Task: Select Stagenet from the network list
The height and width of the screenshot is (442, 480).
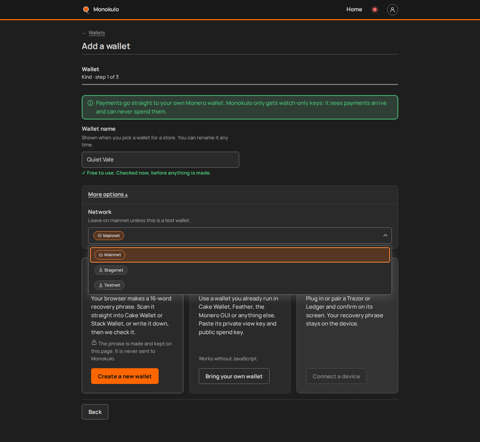Action: (240, 270)
